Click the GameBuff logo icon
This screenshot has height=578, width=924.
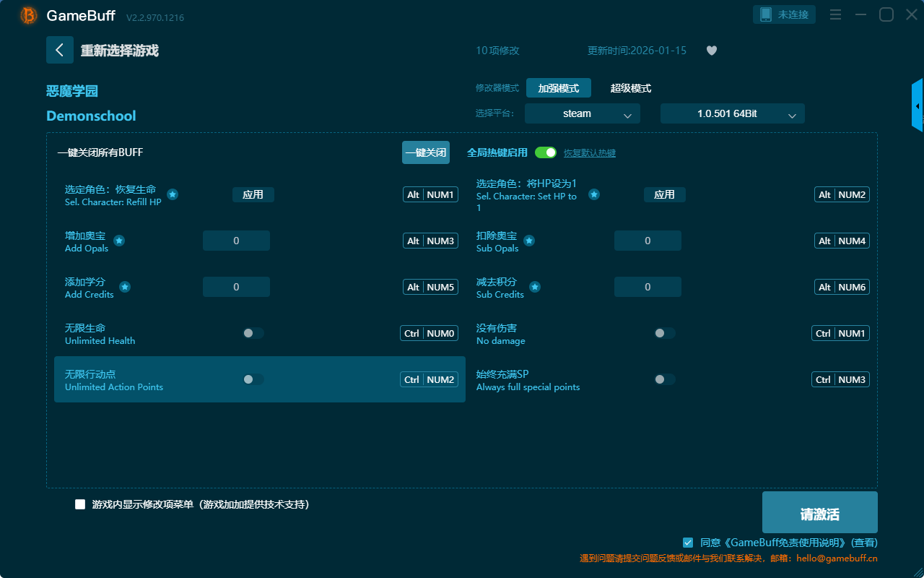(29, 15)
